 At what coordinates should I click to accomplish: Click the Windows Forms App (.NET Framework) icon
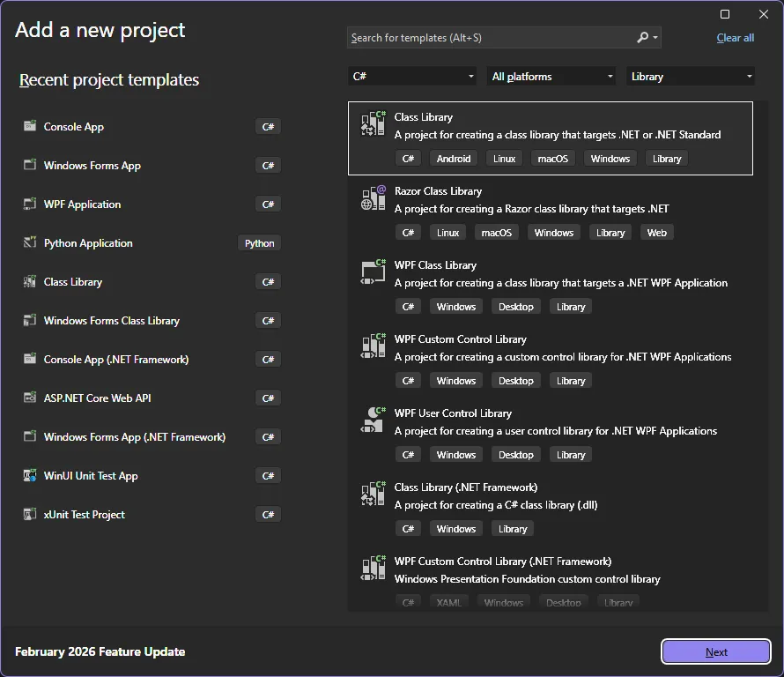30,436
